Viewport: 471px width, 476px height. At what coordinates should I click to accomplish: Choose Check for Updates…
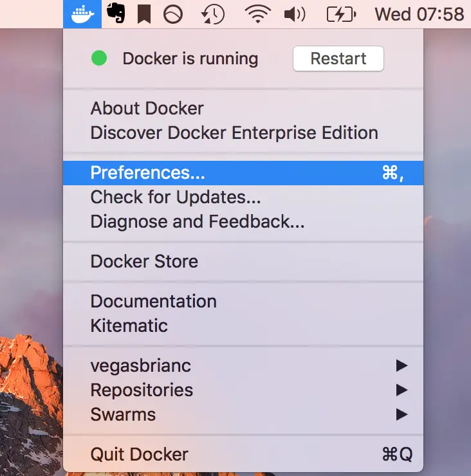pyautogui.click(x=243, y=197)
